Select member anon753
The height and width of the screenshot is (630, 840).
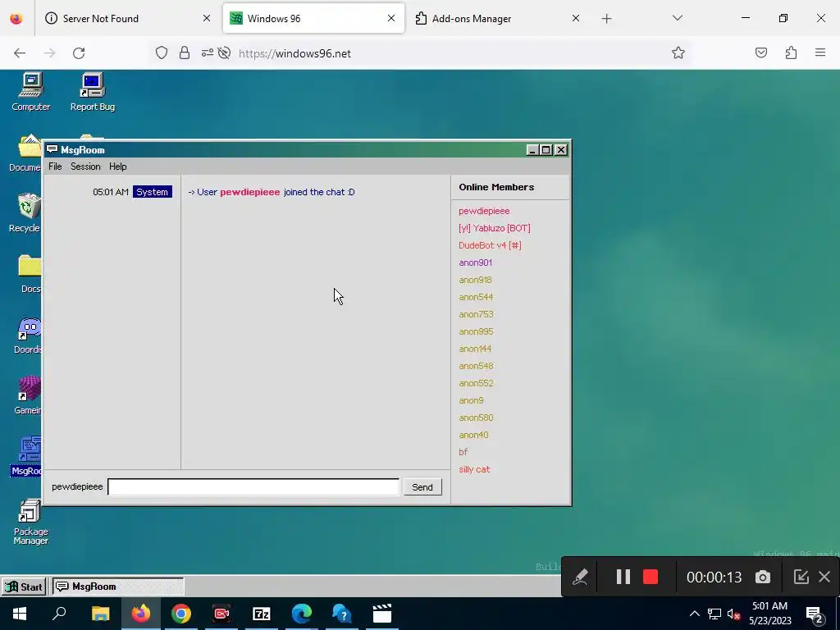point(477,314)
